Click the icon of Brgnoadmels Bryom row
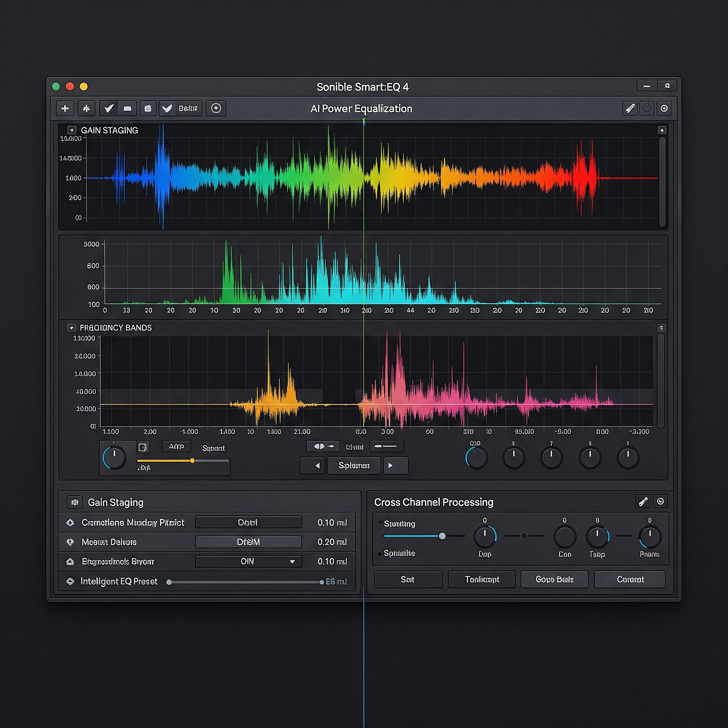Image resolution: width=728 pixels, height=728 pixels. (70, 561)
